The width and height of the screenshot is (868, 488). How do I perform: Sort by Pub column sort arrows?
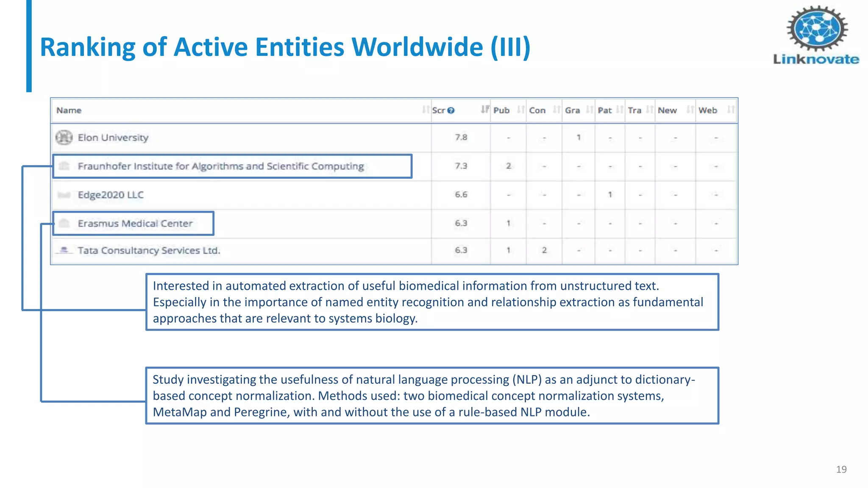pos(521,110)
